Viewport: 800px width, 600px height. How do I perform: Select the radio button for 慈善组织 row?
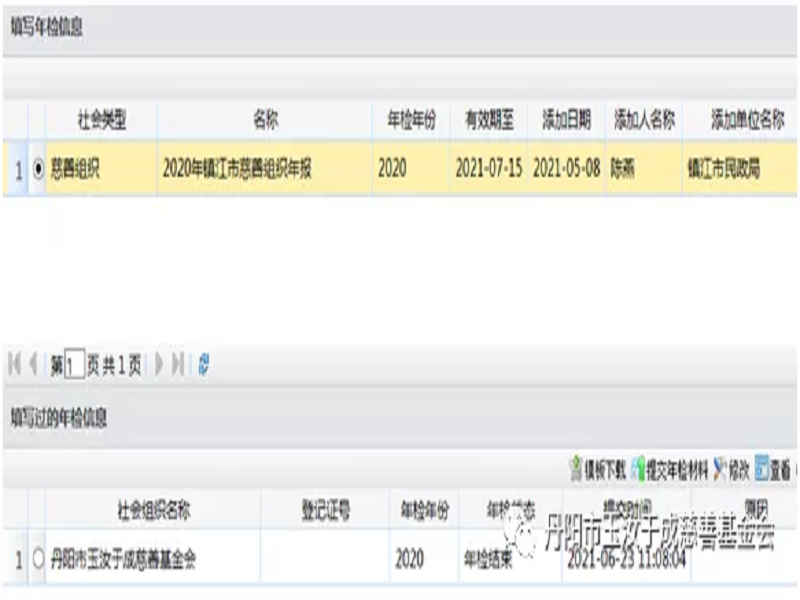38,168
